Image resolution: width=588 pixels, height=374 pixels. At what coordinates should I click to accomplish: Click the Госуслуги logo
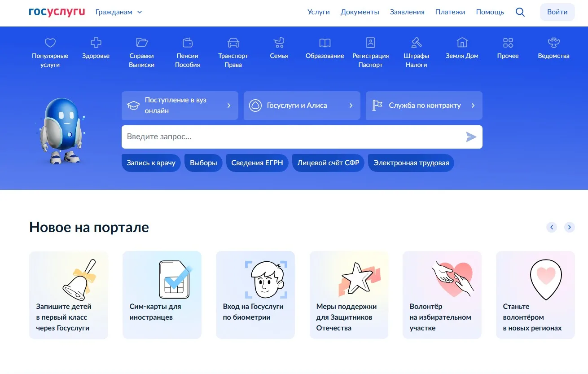tap(57, 12)
